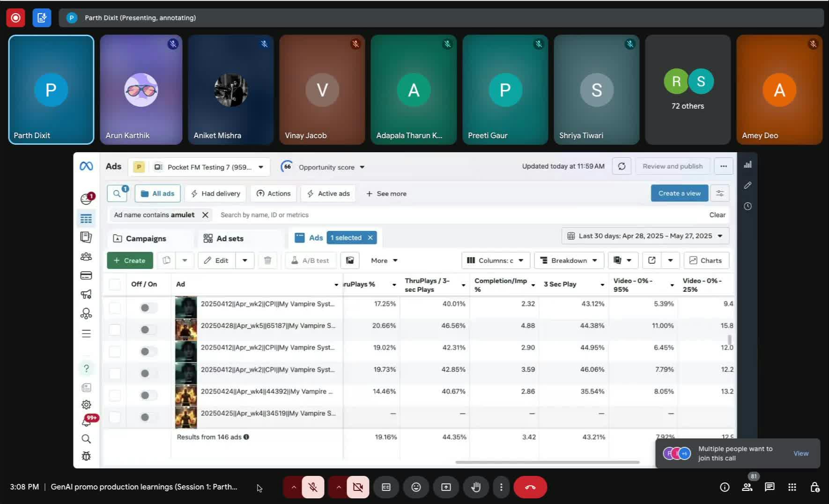This screenshot has width=829, height=504.
Task: Refresh the ads data
Action: (x=622, y=166)
